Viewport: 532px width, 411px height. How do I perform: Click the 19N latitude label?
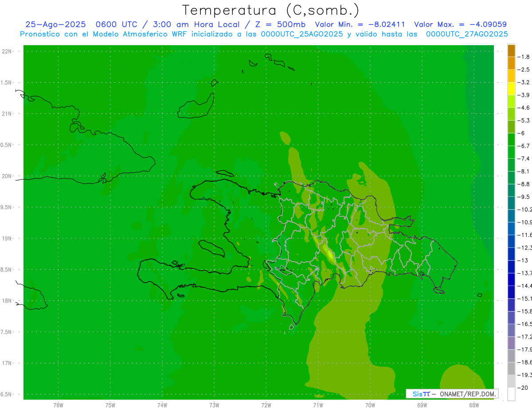[8, 239]
